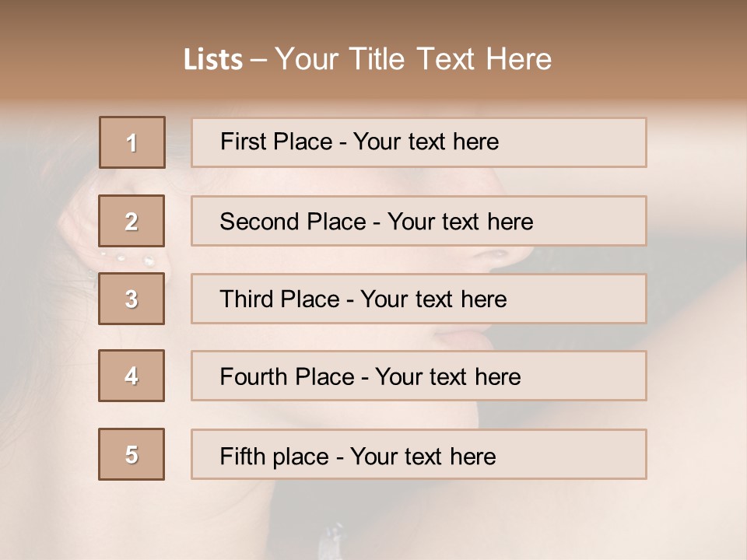Screen dimensions: 747x560
Task: Click "Your text here" in Third Place row
Action: coord(433,299)
